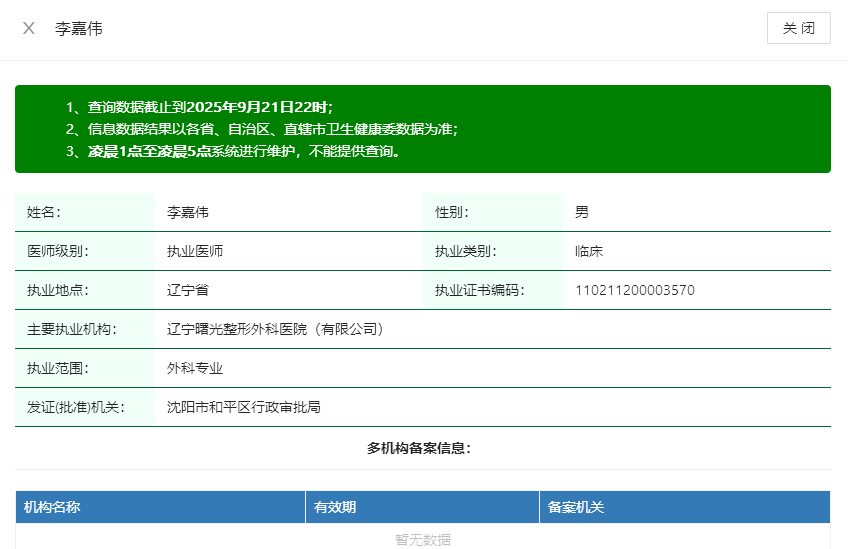Screen dimensions: 848x549
Task: Click the 执业范围 value 外科专业
Action: (194, 368)
